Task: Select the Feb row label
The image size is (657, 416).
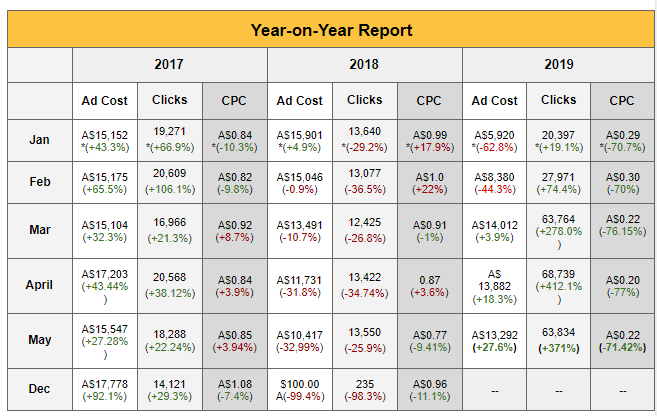Action: 39,183
